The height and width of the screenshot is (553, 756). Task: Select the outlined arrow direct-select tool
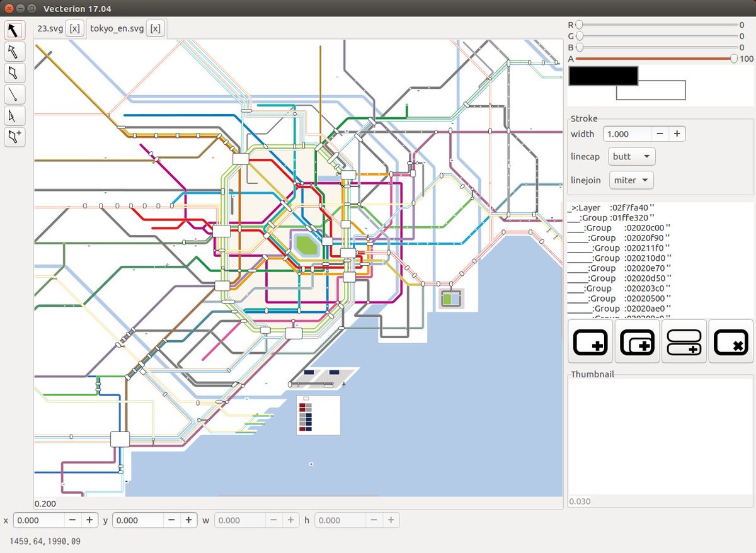coord(14,51)
